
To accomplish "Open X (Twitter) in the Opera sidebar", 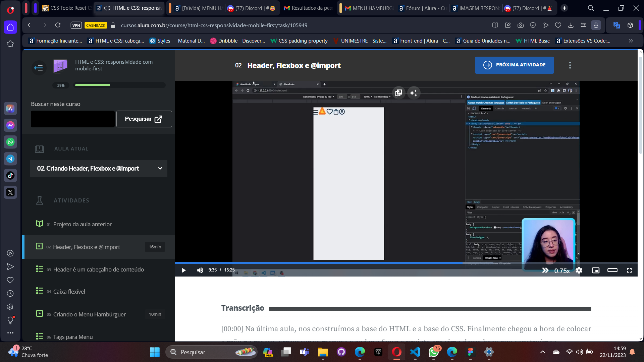I will click(x=10, y=192).
